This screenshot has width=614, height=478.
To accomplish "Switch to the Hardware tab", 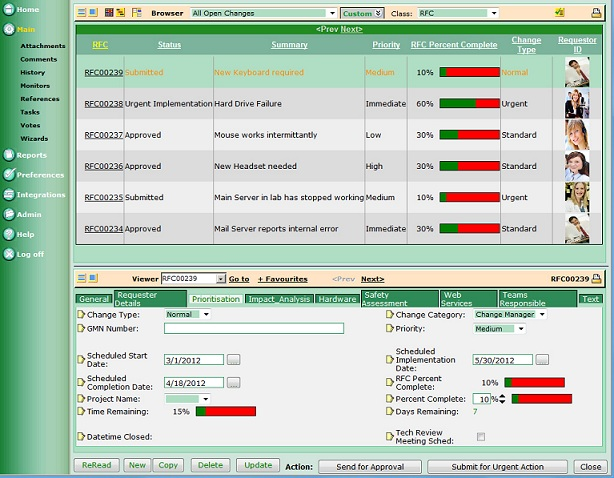I will tap(337, 299).
